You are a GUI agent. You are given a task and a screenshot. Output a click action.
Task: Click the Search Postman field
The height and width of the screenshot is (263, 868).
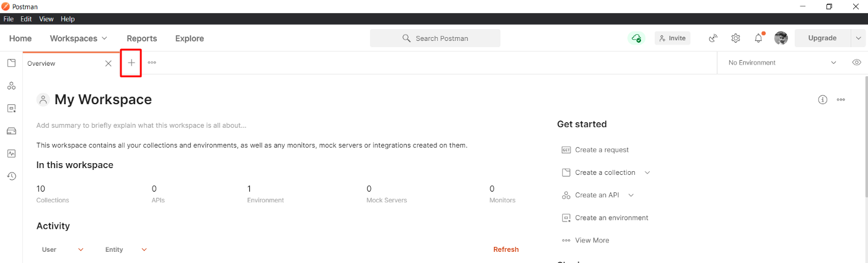(x=435, y=38)
